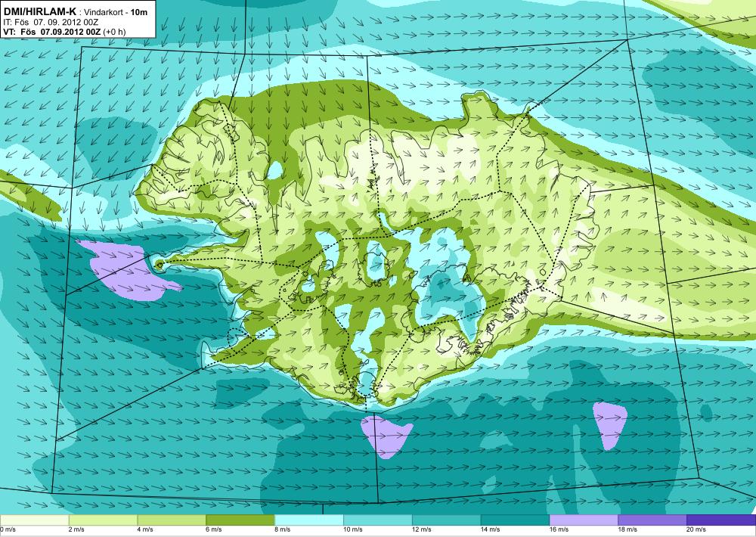Click the '20 m/s' legend label
Screen dimensions: 756x537
[697, 529]
